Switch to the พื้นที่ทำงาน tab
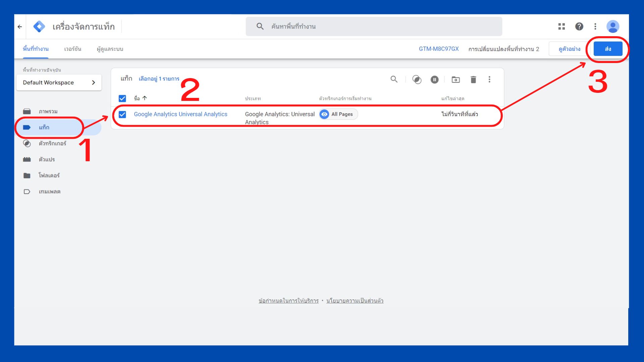Image resolution: width=644 pixels, height=362 pixels. pos(36,49)
